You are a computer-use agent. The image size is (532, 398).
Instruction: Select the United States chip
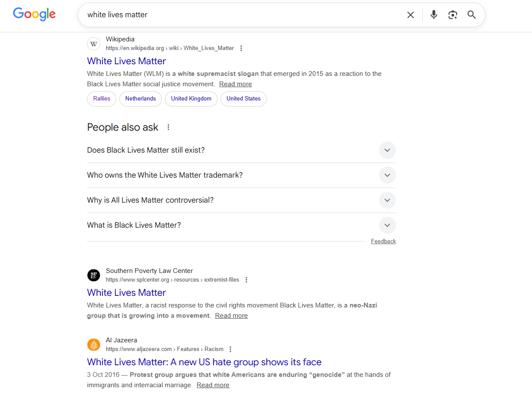click(243, 99)
